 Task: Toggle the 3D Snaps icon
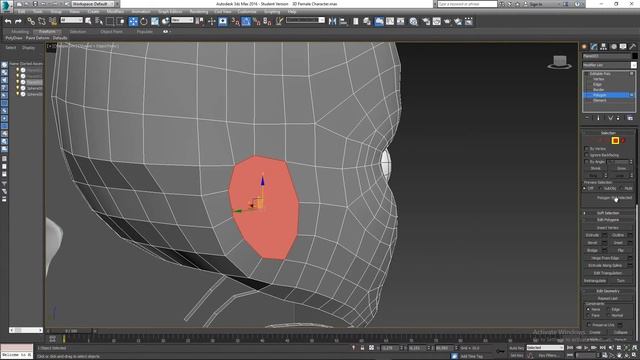click(236, 21)
